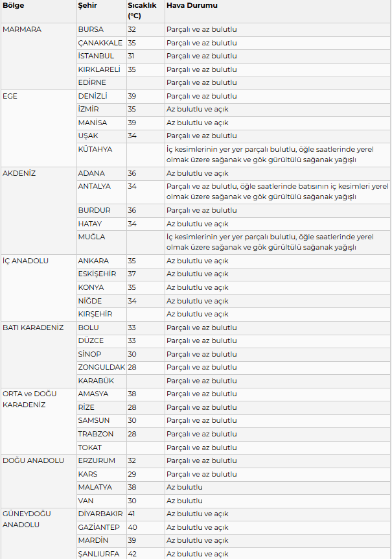
Task: Select the MARMARA region cell
Action: [38, 56]
